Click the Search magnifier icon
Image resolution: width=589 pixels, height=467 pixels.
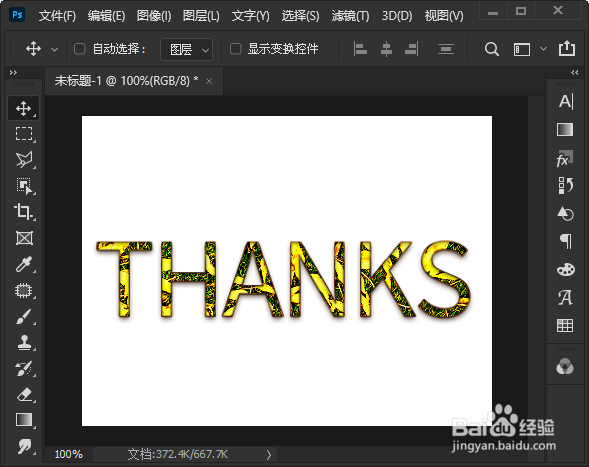click(x=492, y=49)
